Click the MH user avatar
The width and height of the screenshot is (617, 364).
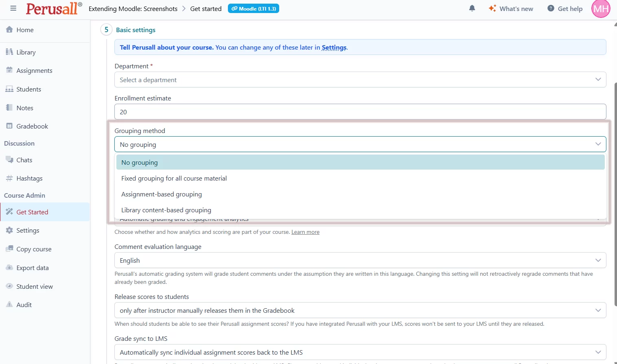(601, 9)
